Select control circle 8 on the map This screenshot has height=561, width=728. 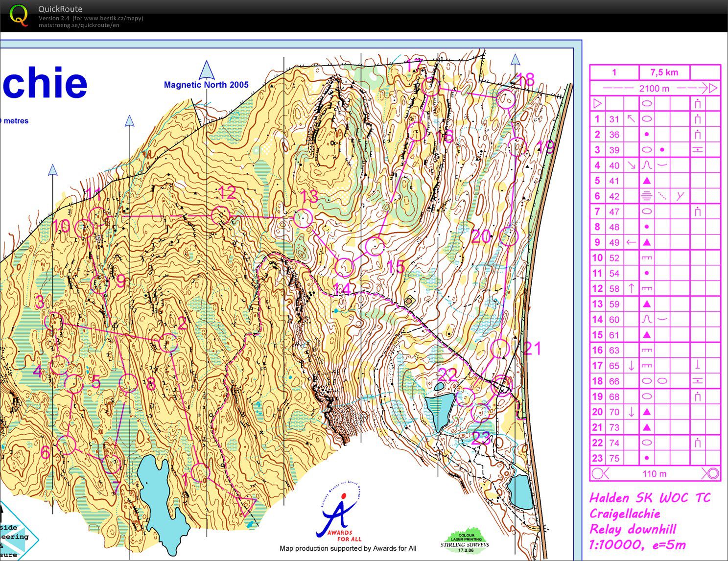[x=128, y=383]
